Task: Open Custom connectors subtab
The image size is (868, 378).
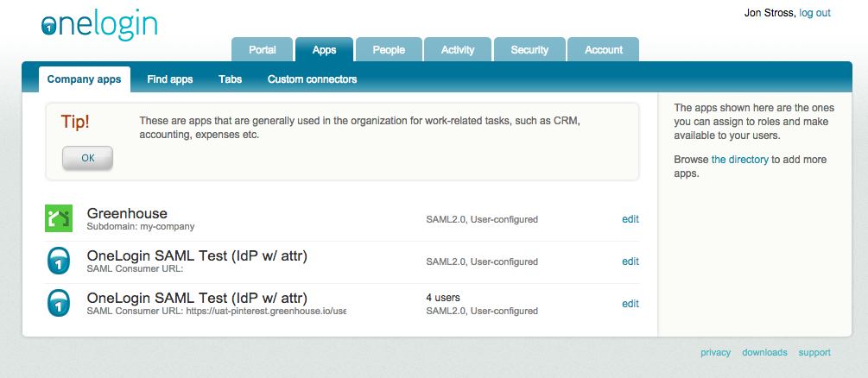Action: tap(312, 79)
